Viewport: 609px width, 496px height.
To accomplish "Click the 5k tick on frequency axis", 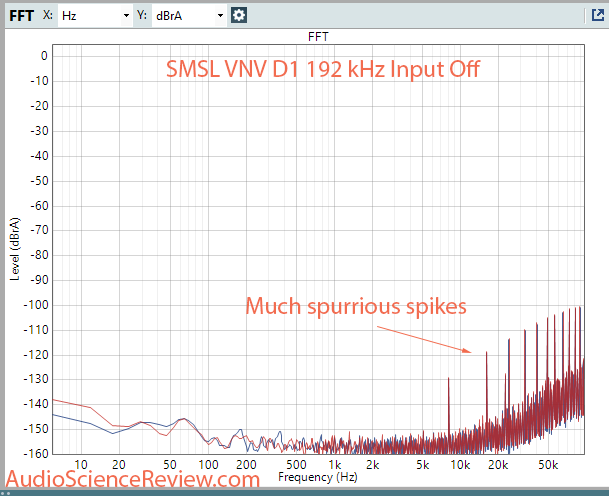I will (x=423, y=465).
